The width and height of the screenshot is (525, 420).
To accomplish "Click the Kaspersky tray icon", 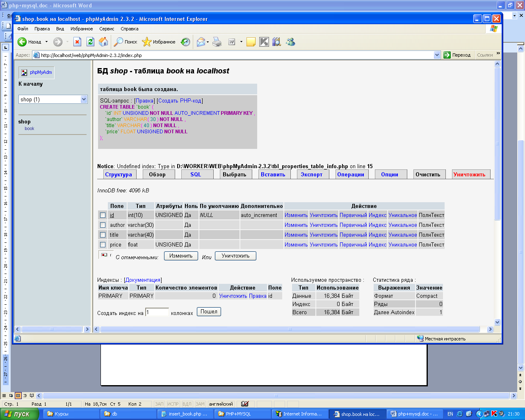I will pyautogui.click(x=494, y=414).
